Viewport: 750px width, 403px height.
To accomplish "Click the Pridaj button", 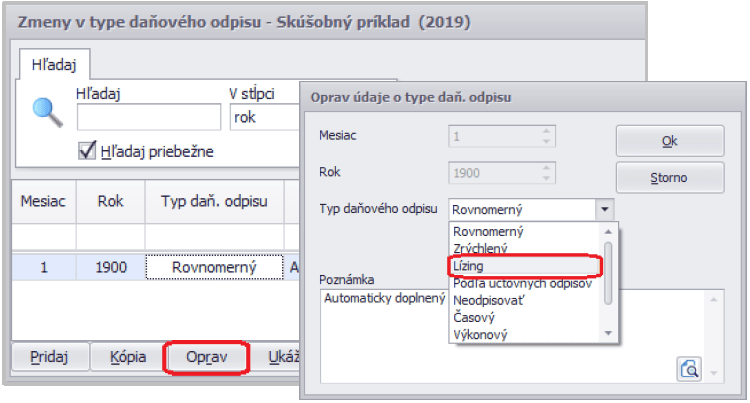I will point(48,356).
